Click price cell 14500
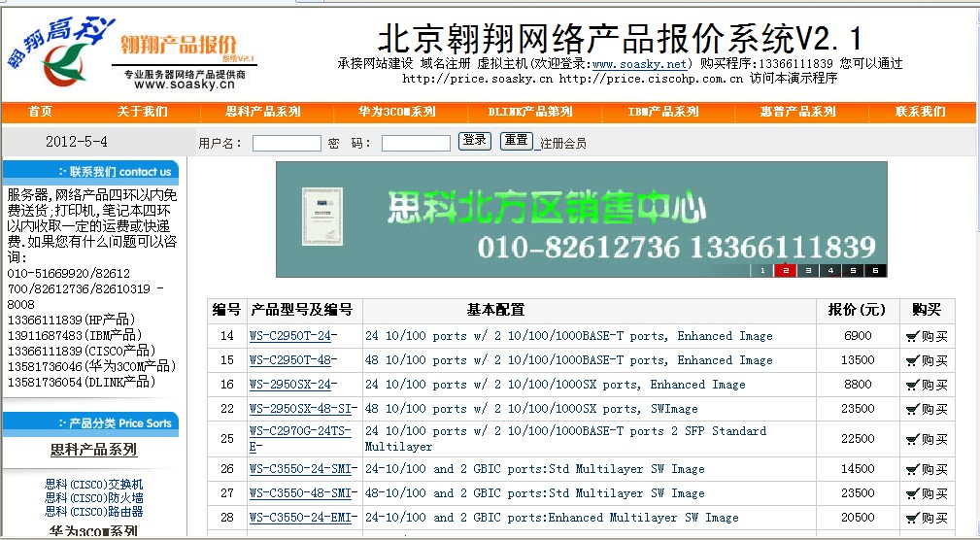This screenshot has width=980, height=540. pos(858,469)
